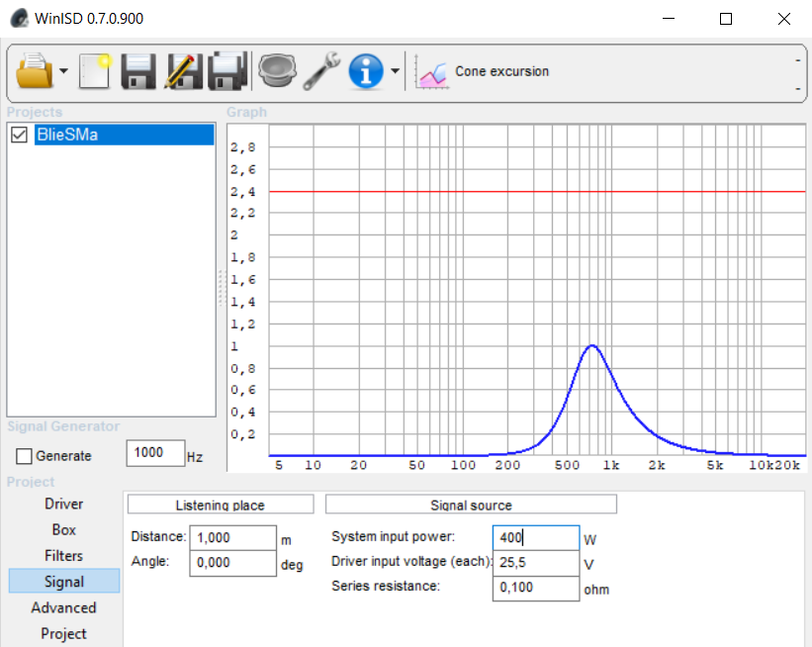Expand the dropdown arrow beside the open folder

pos(64,71)
